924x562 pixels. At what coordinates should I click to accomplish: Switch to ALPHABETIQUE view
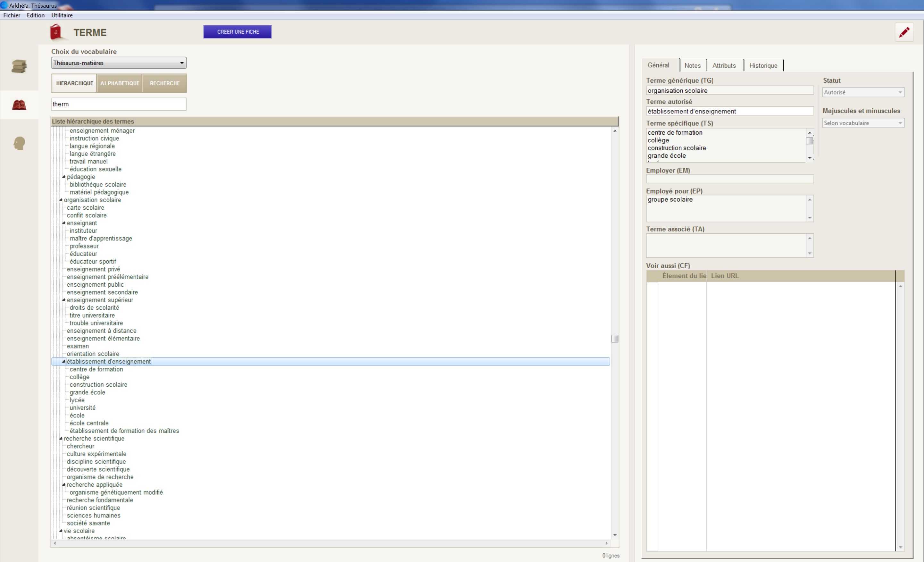pos(120,83)
